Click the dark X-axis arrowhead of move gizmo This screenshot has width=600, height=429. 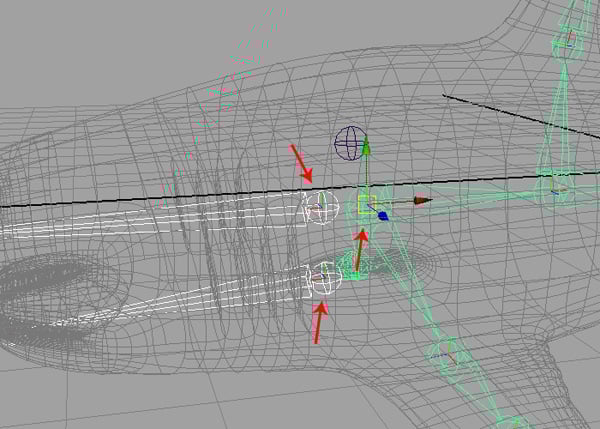click(423, 201)
